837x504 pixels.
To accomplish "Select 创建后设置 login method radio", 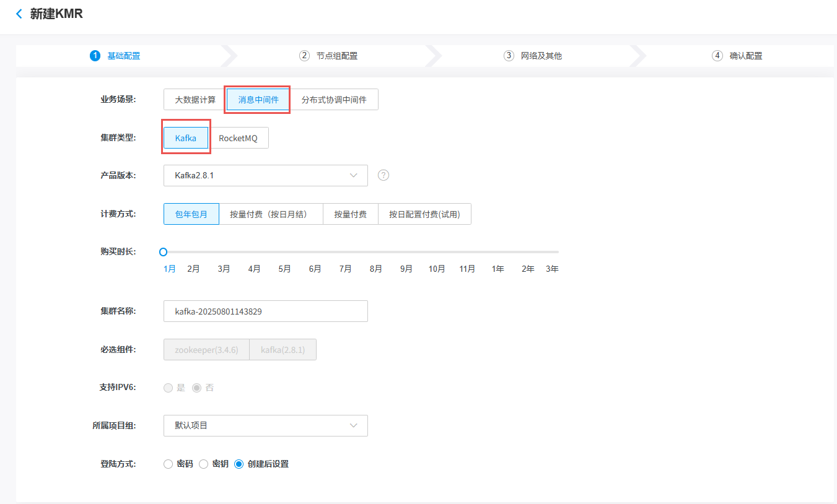I will (239, 464).
